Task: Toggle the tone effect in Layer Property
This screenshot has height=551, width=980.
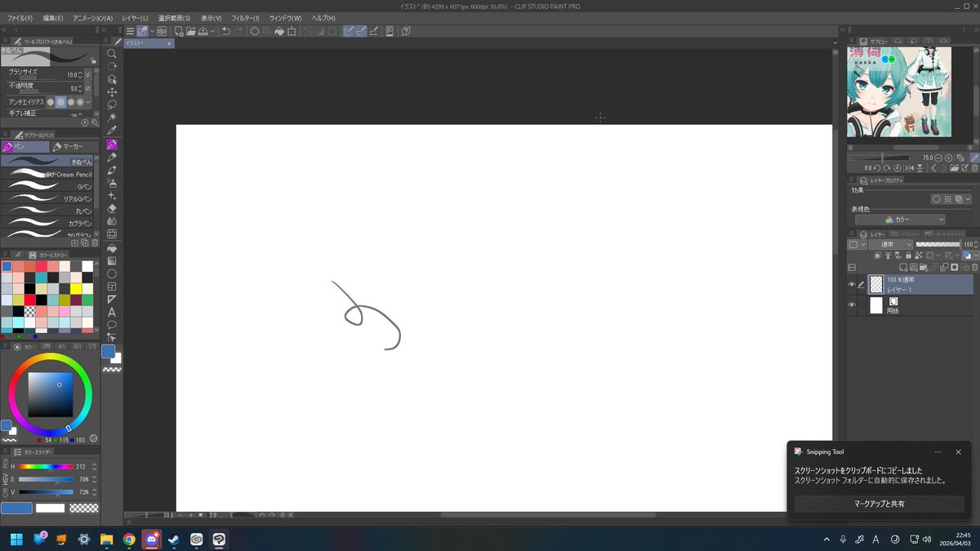Action: click(947, 199)
